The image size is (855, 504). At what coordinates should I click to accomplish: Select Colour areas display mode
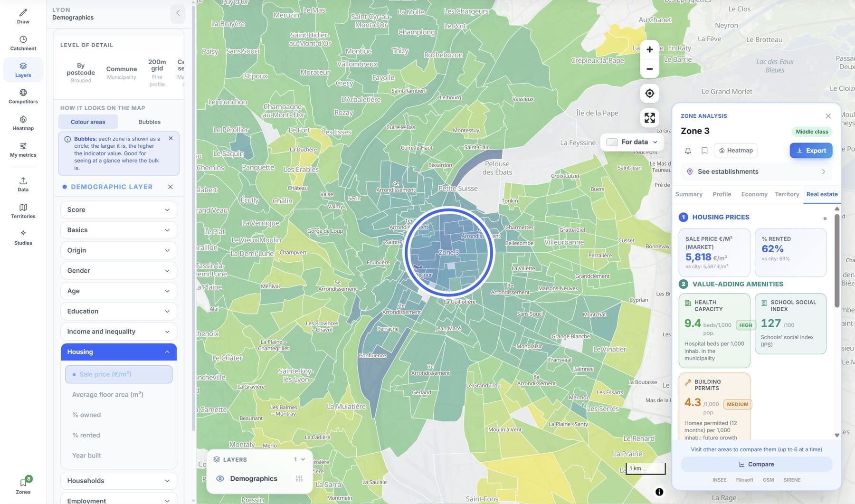pos(88,122)
